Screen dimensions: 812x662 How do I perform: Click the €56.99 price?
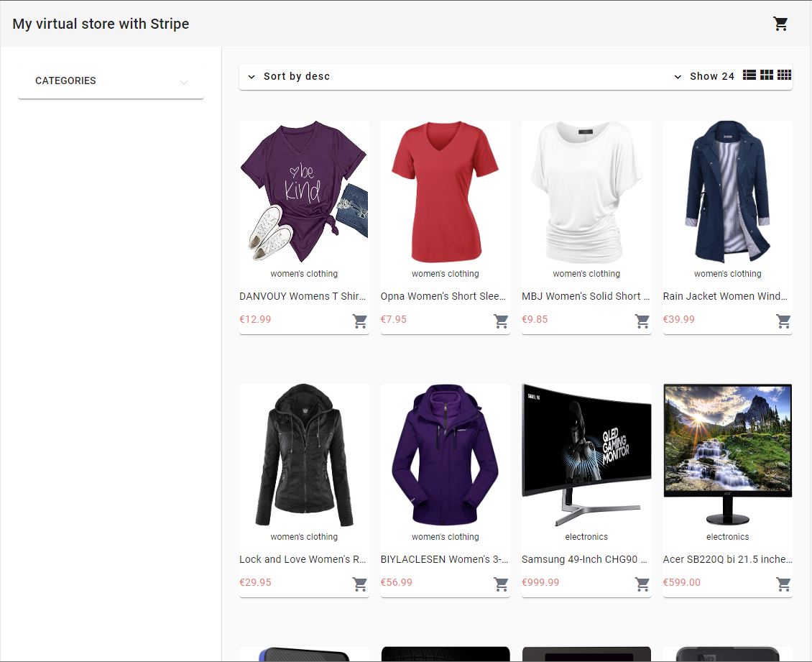[x=397, y=582]
